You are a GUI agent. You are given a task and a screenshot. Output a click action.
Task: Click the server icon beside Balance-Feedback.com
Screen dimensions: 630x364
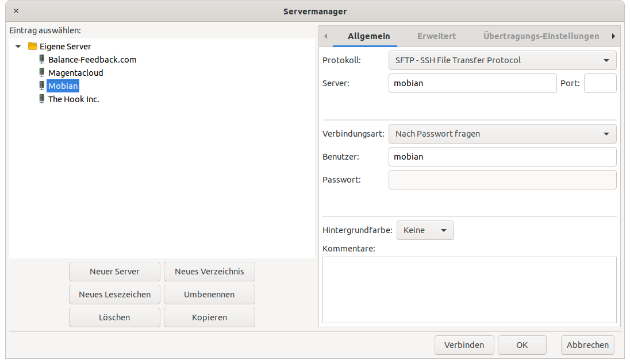click(x=41, y=59)
